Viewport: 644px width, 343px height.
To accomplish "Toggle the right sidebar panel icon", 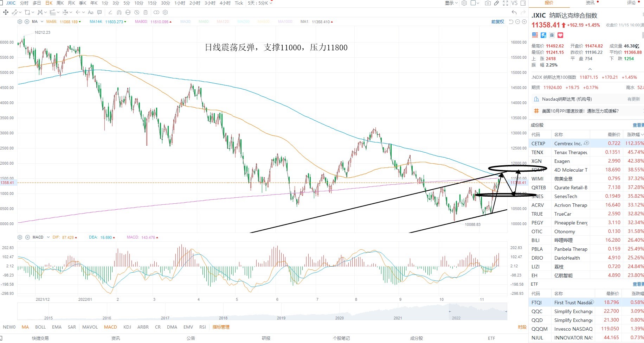I will (x=523, y=3).
